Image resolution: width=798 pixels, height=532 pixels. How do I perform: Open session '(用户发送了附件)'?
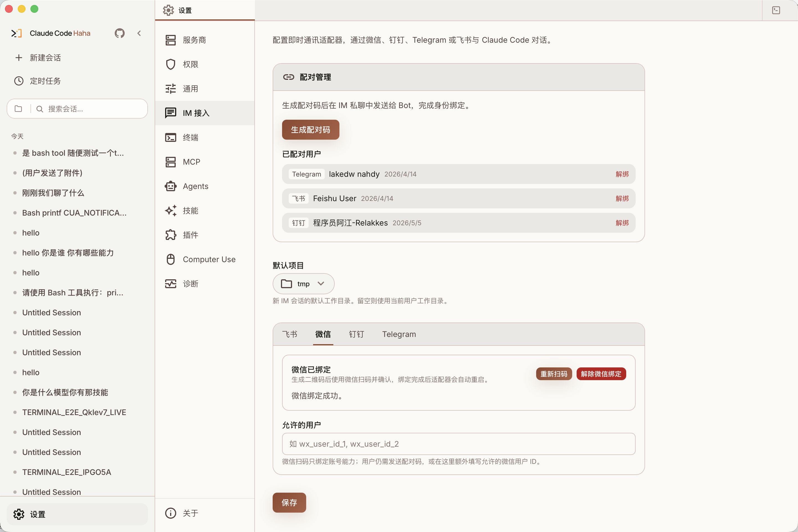tap(77, 173)
